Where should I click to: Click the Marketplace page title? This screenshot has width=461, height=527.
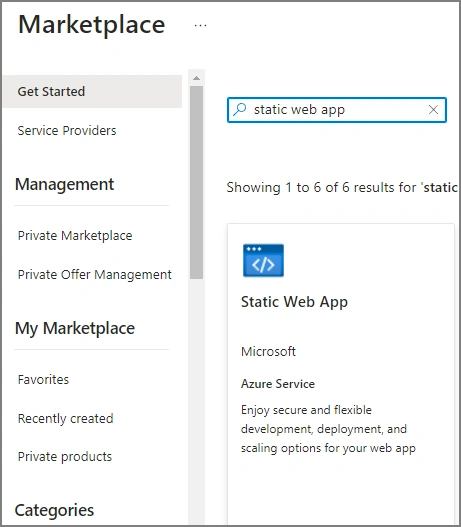[92, 25]
